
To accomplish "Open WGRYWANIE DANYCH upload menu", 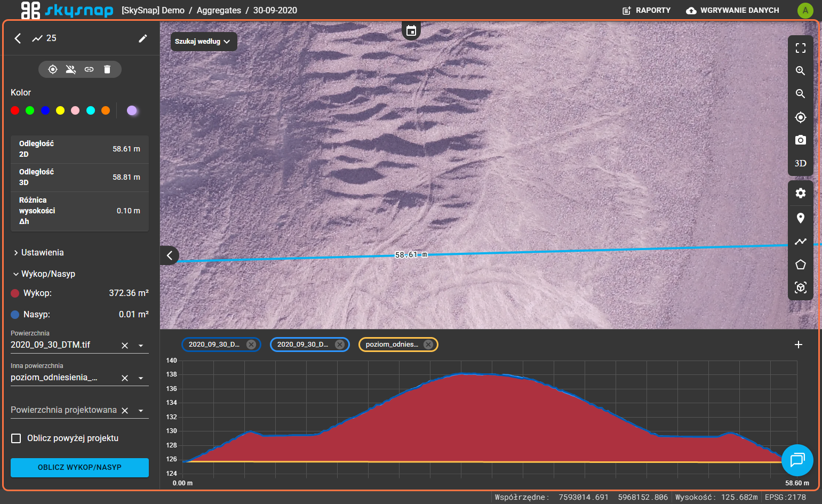I will (732, 10).
